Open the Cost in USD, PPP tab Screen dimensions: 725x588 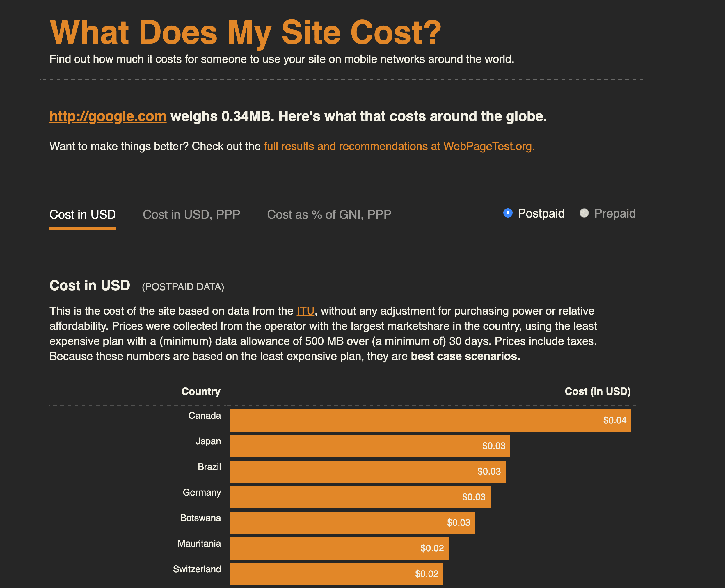coord(191,214)
